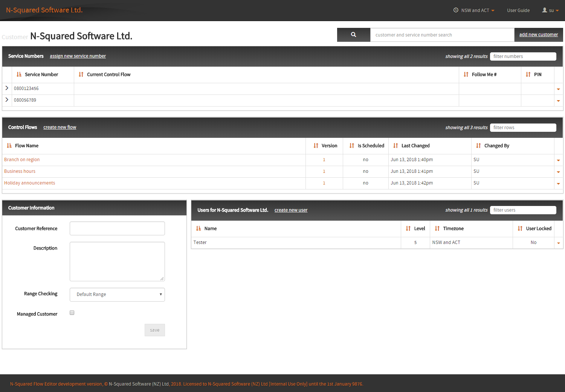Click create new flow link
The width and height of the screenshot is (565, 392).
point(60,127)
